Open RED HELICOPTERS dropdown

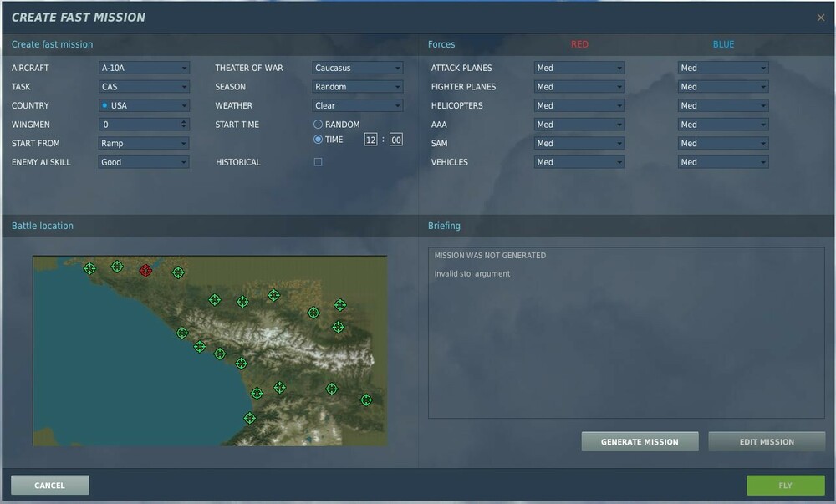point(579,105)
